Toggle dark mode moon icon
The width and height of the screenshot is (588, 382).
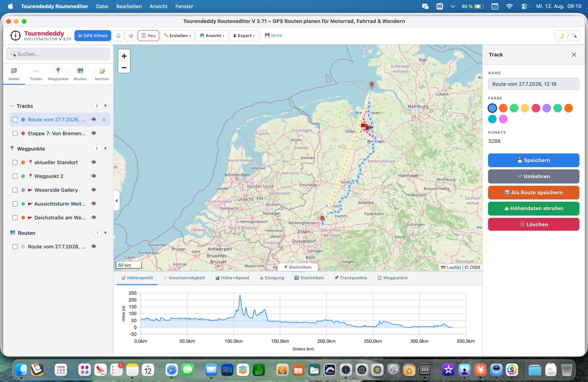pos(561,36)
